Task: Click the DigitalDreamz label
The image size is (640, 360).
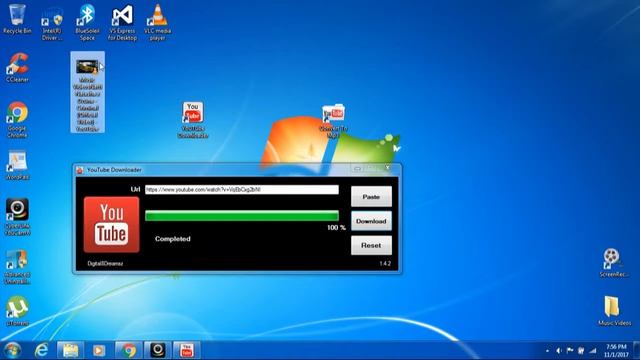Action: click(105, 264)
